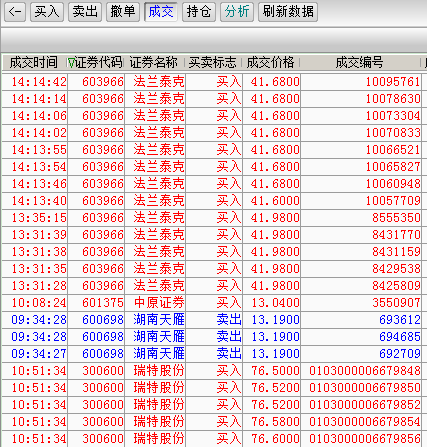This screenshot has height=447, width=427.
Task: Click trade number 10060948
Action: 393,184
